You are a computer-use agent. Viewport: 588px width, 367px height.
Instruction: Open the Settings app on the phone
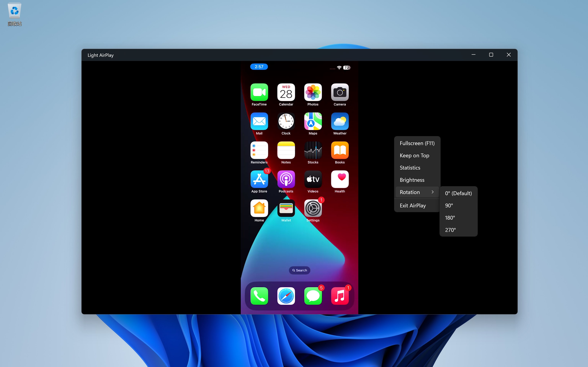pyautogui.click(x=313, y=208)
